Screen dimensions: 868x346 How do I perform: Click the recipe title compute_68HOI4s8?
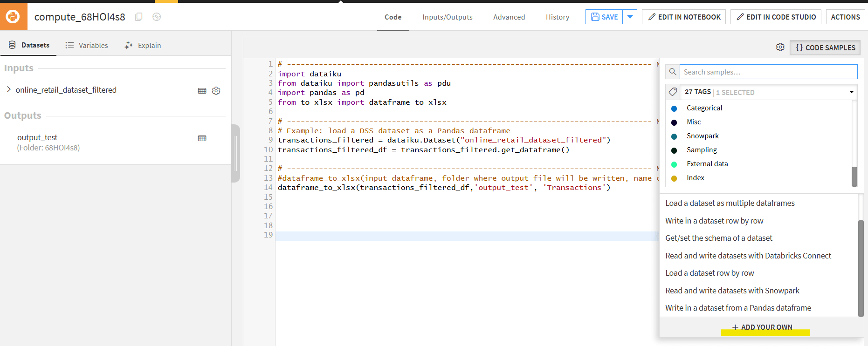pyautogui.click(x=80, y=17)
